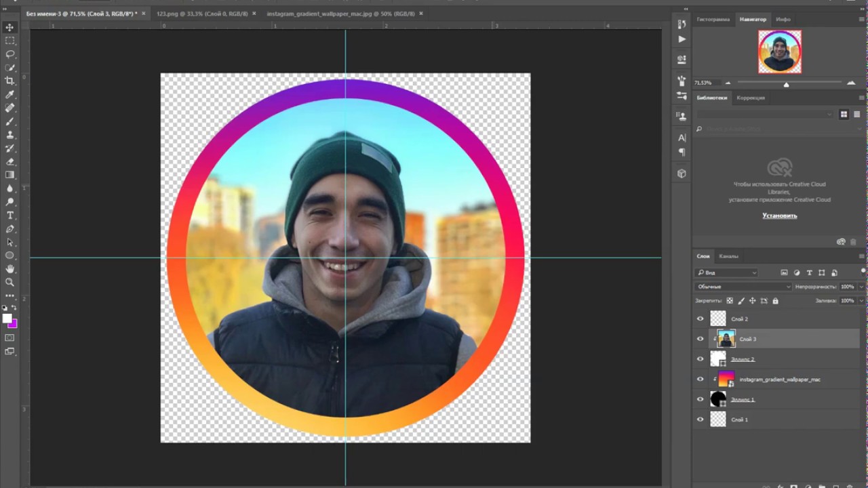Select the Rectangular Marquee tool
This screenshot has height=488, width=868.
(9, 41)
